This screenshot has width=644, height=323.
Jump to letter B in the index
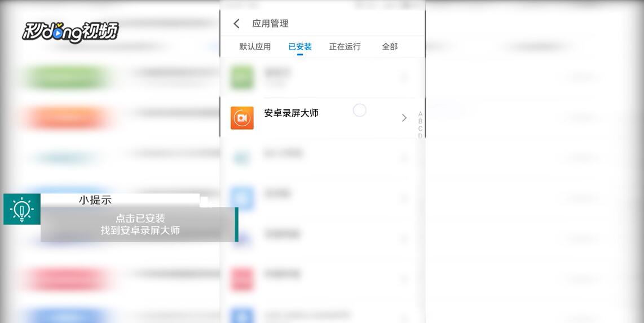point(420,122)
